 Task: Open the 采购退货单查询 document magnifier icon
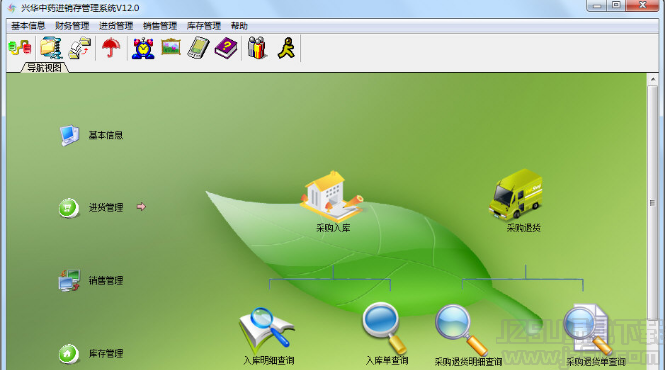tap(588, 330)
